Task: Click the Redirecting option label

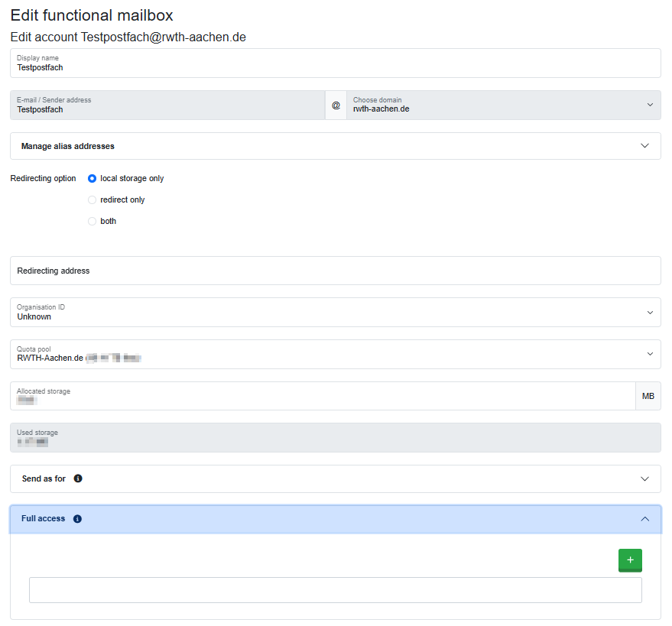Action: 42,178
